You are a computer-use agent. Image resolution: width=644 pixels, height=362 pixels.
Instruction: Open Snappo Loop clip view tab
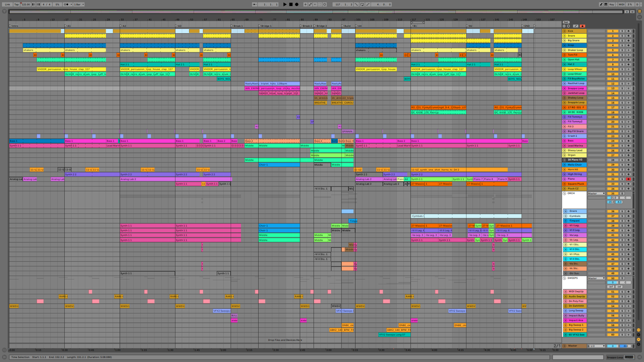point(620,357)
